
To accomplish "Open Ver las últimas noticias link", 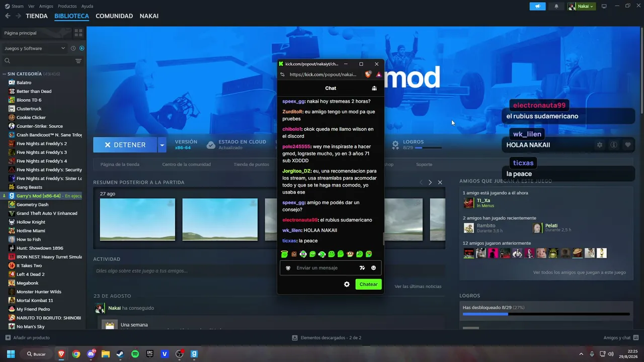I will pos(418,287).
